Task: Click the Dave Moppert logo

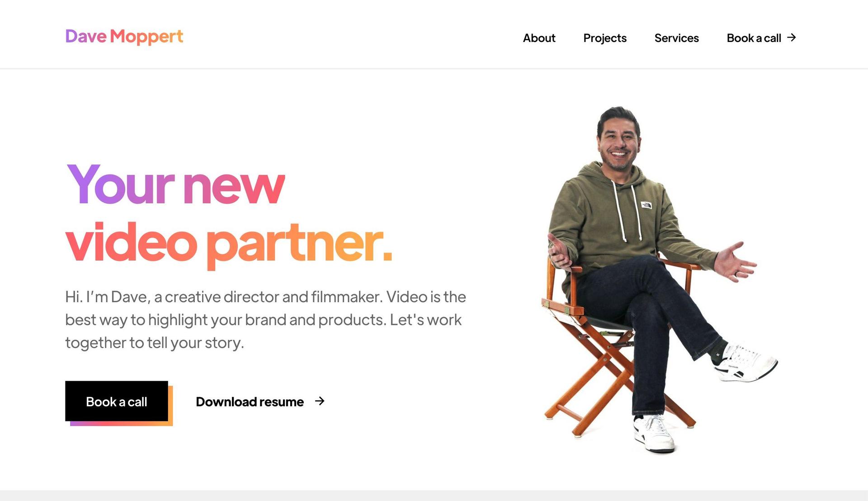Action: [124, 37]
